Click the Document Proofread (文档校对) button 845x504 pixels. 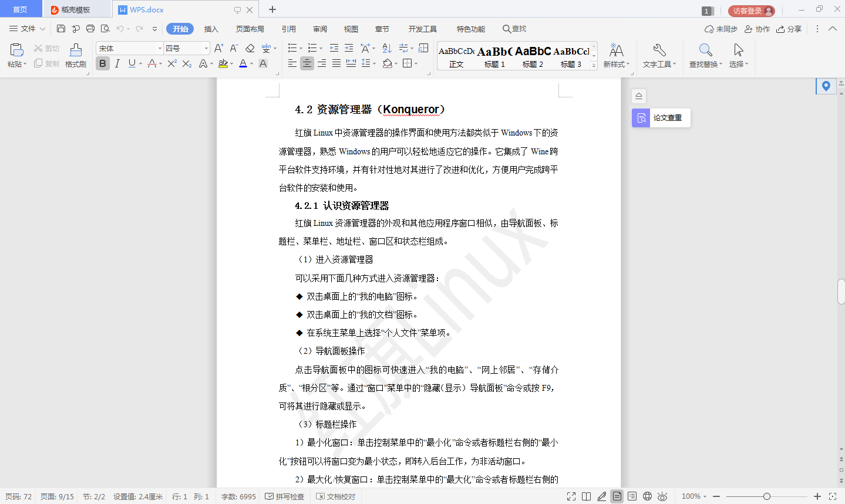(336, 496)
